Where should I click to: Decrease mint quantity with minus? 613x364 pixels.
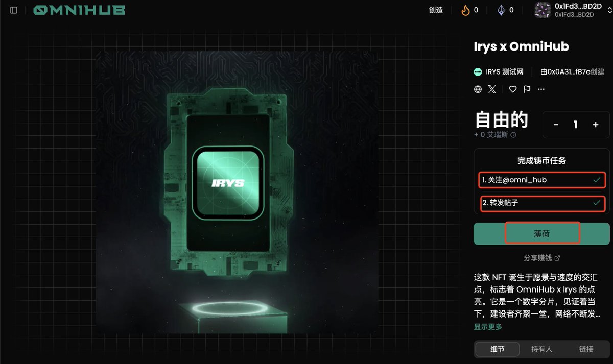click(x=556, y=125)
